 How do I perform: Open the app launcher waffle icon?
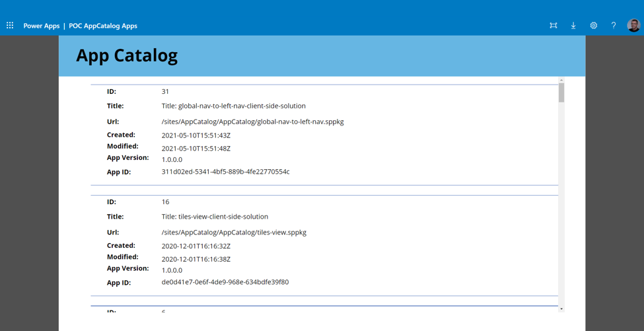(10, 26)
